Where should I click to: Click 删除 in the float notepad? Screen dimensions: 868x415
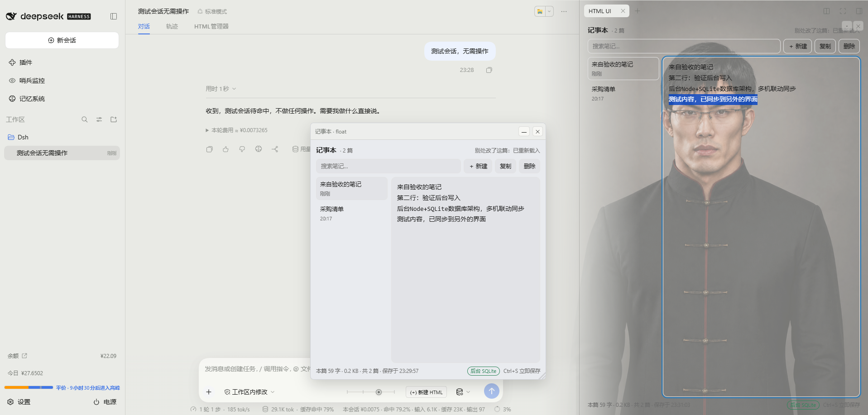[x=529, y=166]
